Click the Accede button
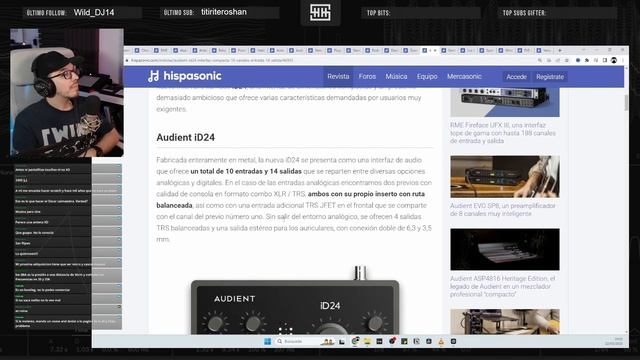The height and width of the screenshot is (360, 640). [x=516, y=77]
